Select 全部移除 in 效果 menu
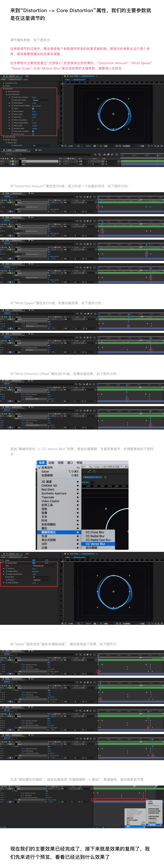 (x=59, y=475)
